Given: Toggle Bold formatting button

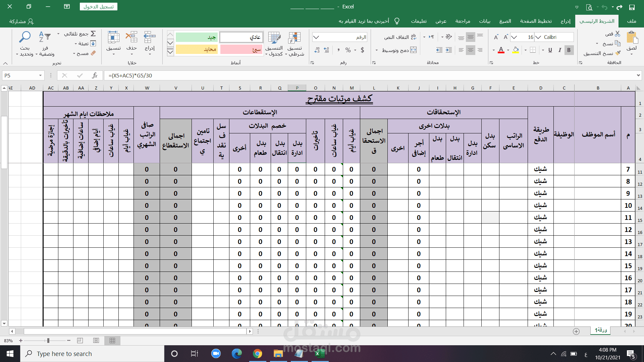Looking at the screenshot, I should pyautogui.click(x=569, y=50).
